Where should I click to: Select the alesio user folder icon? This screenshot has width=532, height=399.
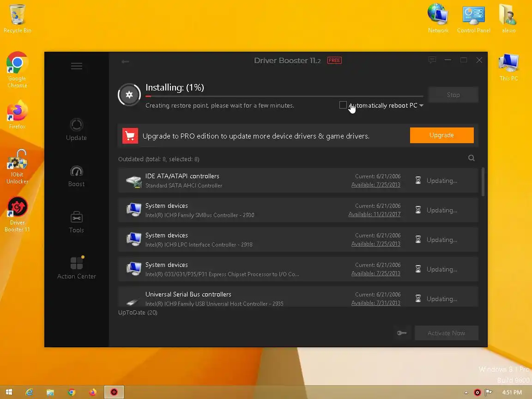click(x=508, y=18)
